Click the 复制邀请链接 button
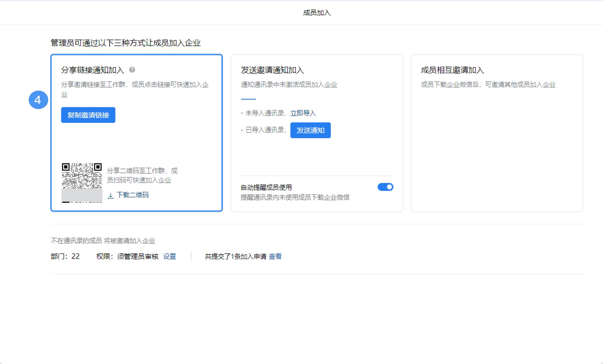Viewport: 603px width, 364px height. [x=88, y=115]
